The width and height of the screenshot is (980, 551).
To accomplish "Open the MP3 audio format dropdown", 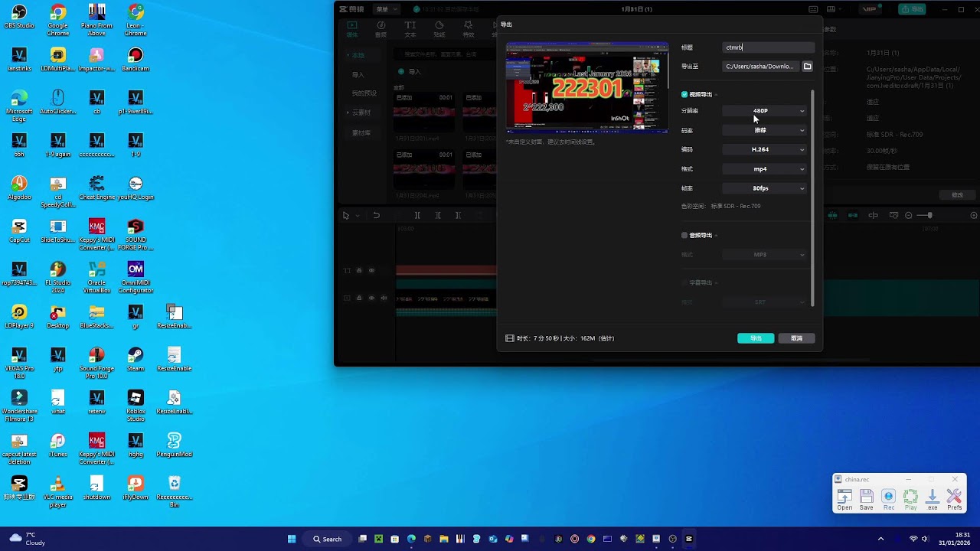I will [x=766, y=255].
